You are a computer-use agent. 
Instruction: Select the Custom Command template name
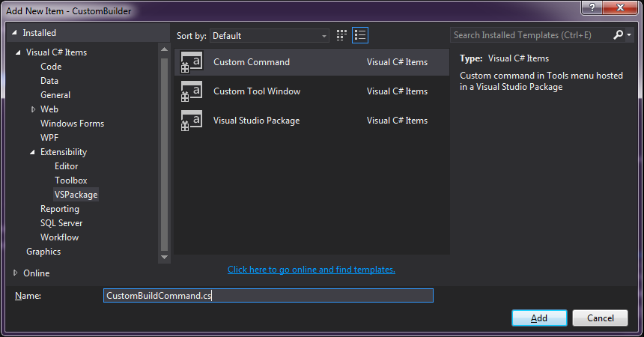pyautogui.click(x=252, y=62)
